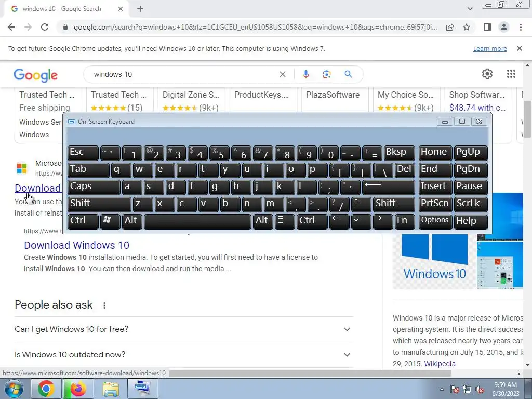Open People also ask options dots
Image resolution: width=532 pixels, height=399 pixels.
click(104, 305)
